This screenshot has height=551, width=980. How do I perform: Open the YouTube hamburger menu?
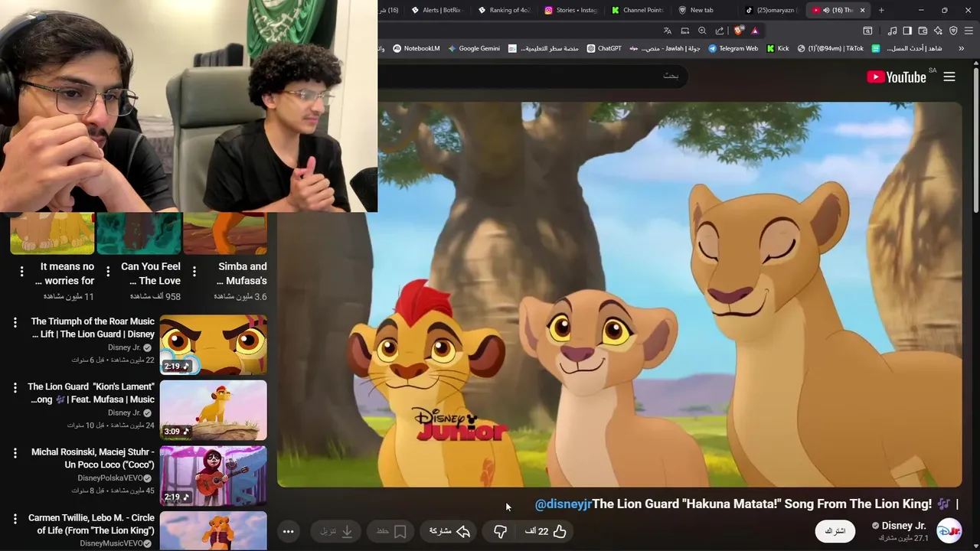coord(949,77)
